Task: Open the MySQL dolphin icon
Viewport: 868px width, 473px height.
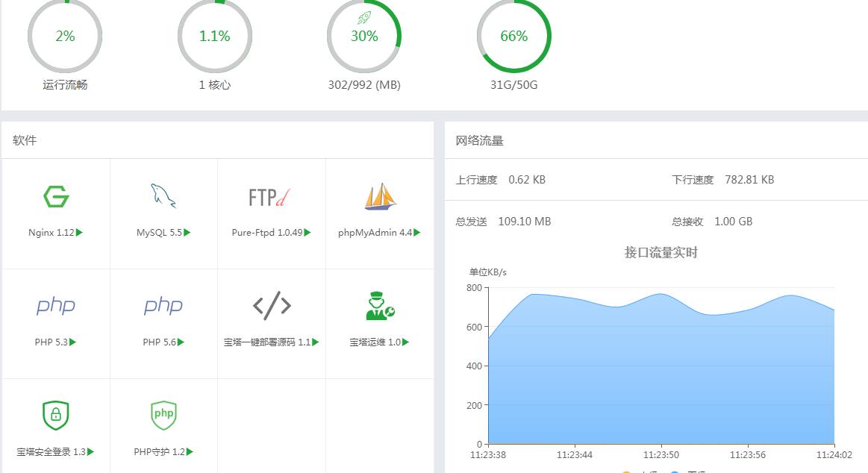Action: (x=163, y=196)
